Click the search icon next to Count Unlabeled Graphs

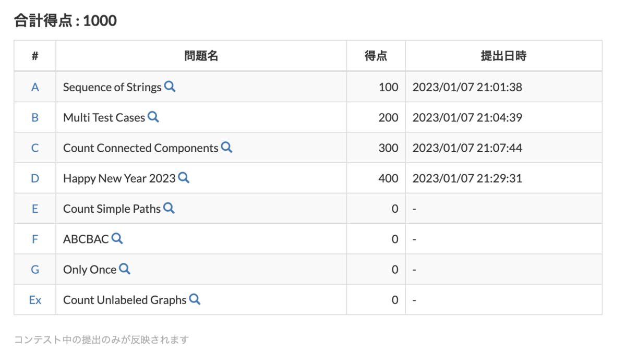[x=195, y=299]
